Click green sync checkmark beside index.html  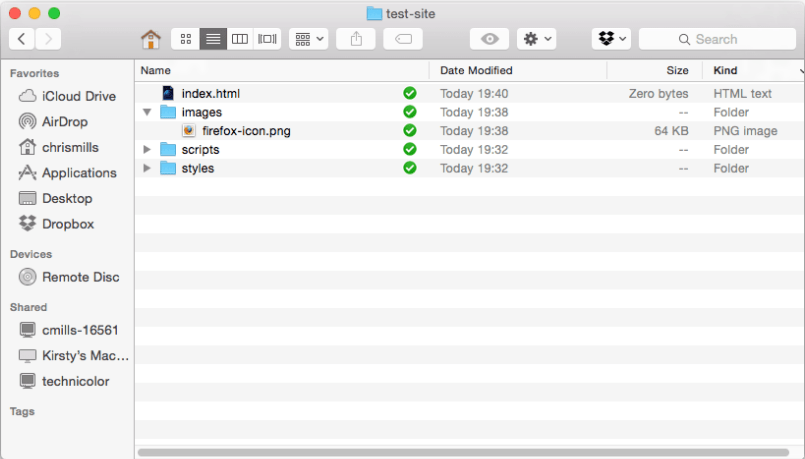[410, 93]
